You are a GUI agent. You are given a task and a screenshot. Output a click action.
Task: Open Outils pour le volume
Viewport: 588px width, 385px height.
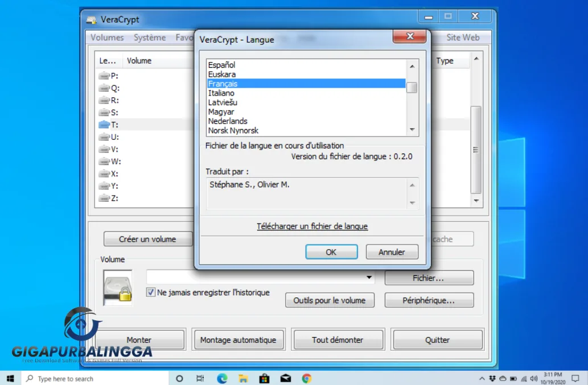pos(330,300)
